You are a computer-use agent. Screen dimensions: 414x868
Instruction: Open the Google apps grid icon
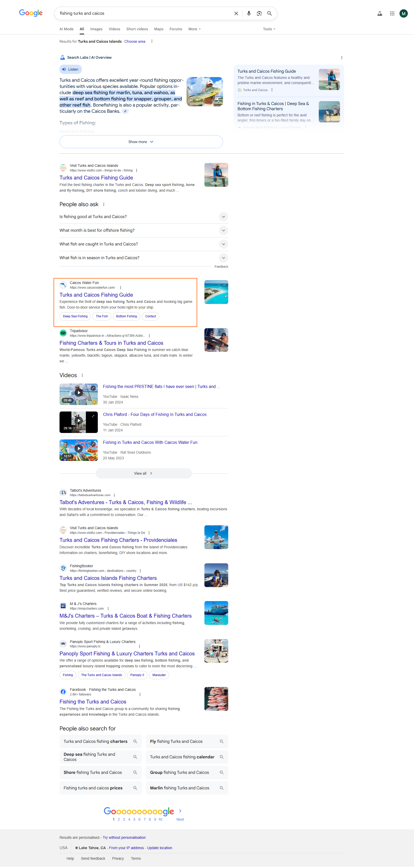[x=392, y=13]
